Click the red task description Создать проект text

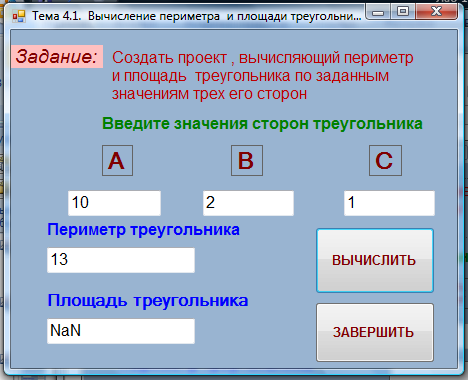tap(263, 76)
